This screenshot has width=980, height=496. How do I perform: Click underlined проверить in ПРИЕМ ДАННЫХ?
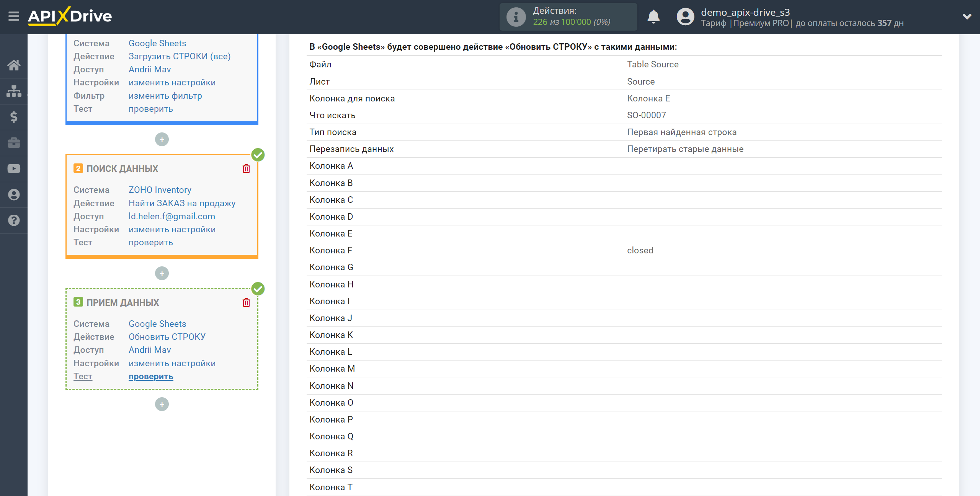point(151,376)
